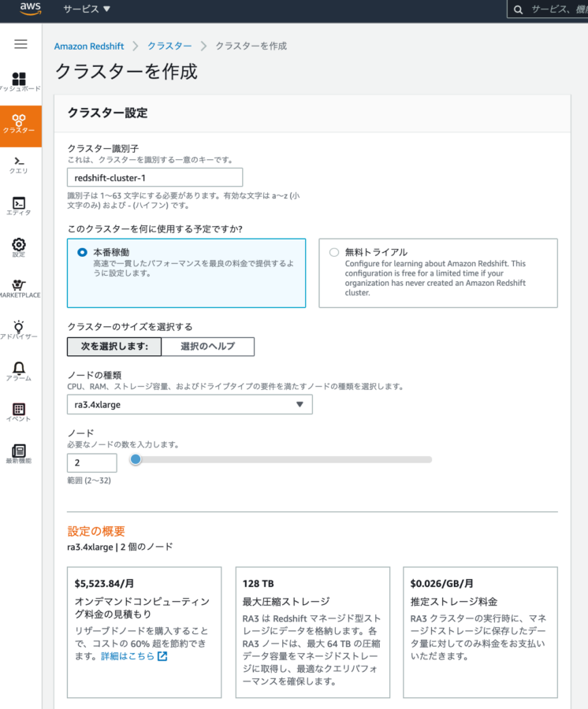Select the 本番稼働 production radio button
Screen dimensions: 588x709
click(82, 252)
